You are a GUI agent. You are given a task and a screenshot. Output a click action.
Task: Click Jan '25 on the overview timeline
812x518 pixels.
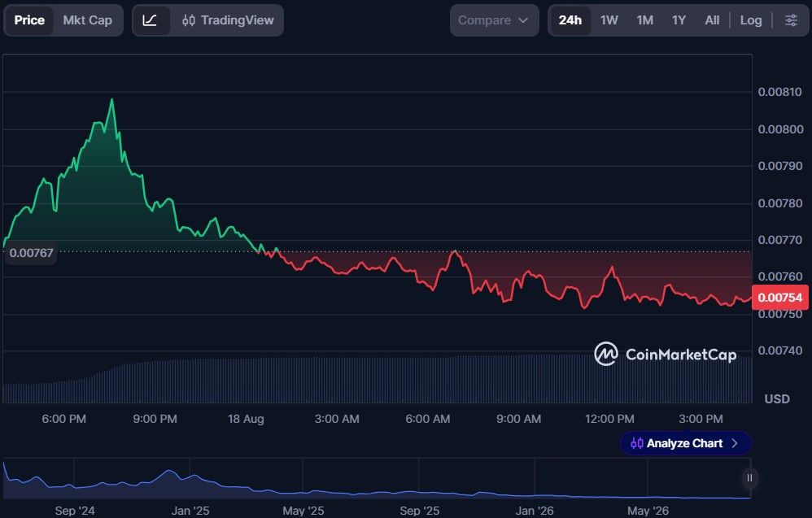pos(190,511)
